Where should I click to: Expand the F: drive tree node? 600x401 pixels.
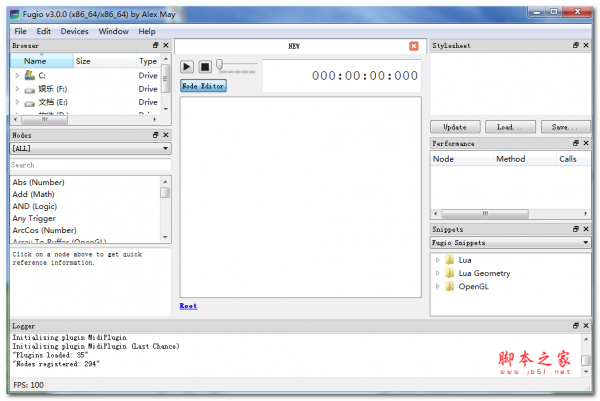pyautogui.click(x=17, y=89)
